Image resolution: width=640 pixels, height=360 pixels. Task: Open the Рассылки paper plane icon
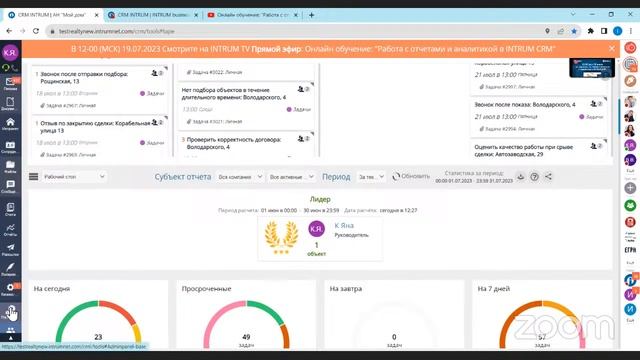point(10,249)
